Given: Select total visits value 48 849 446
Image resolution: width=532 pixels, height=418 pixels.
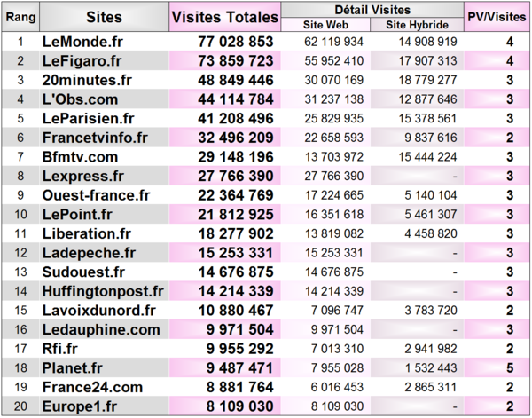Looking at the screenshot, I should tap(236, 80).
